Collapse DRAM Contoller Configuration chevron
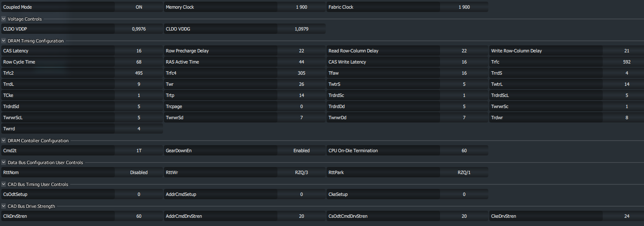 coord(4,141)
